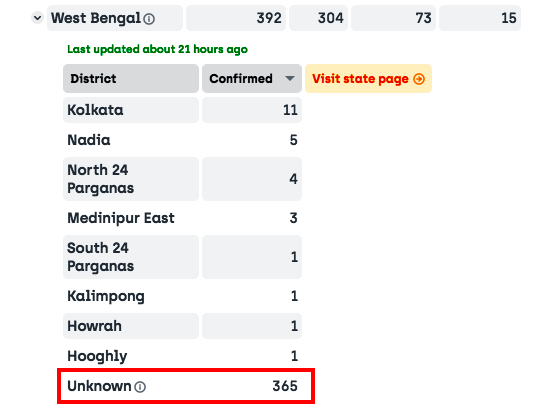Open West Bengal info icon
549x405 pixels.
click(x=149, y=19)
